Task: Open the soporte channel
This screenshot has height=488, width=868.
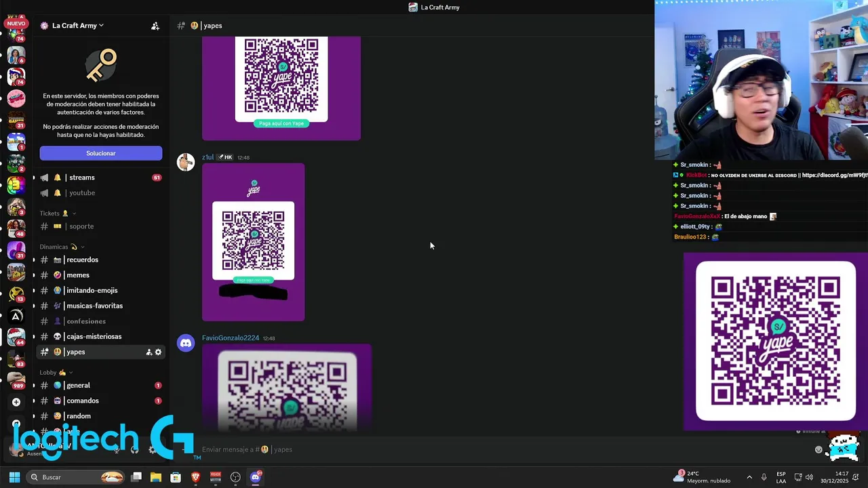Action: [99, 226]
